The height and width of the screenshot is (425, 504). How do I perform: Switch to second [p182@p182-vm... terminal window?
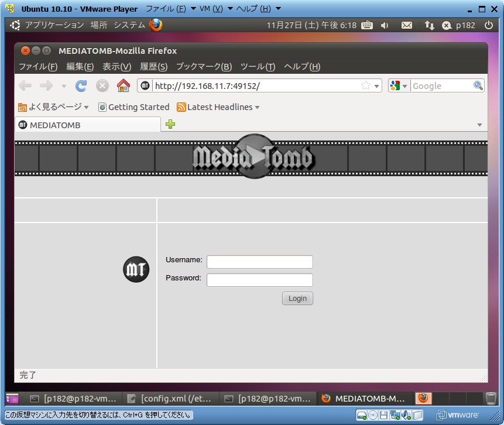[268, 399]
